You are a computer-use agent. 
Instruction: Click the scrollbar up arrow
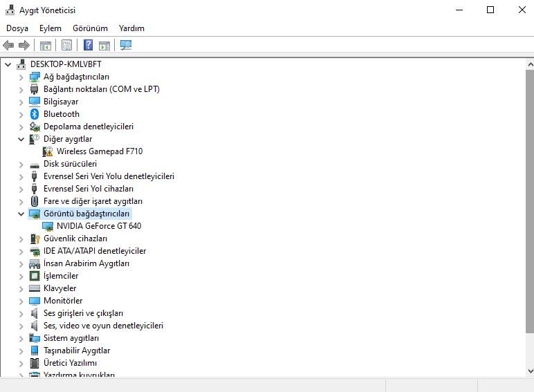coord(530,64)
